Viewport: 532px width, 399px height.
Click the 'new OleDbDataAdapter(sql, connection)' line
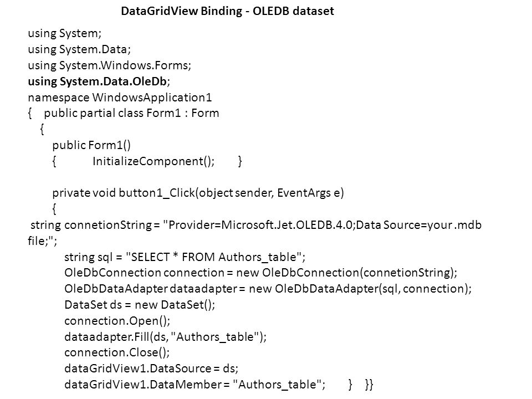coord(268,289)
